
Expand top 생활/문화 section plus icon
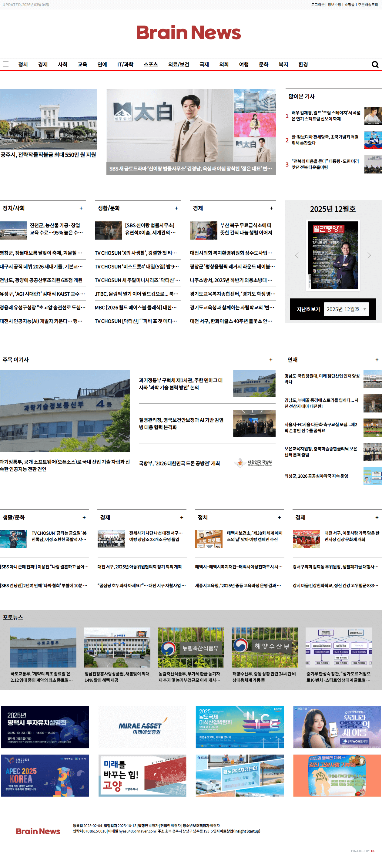(x=176, y=208)
